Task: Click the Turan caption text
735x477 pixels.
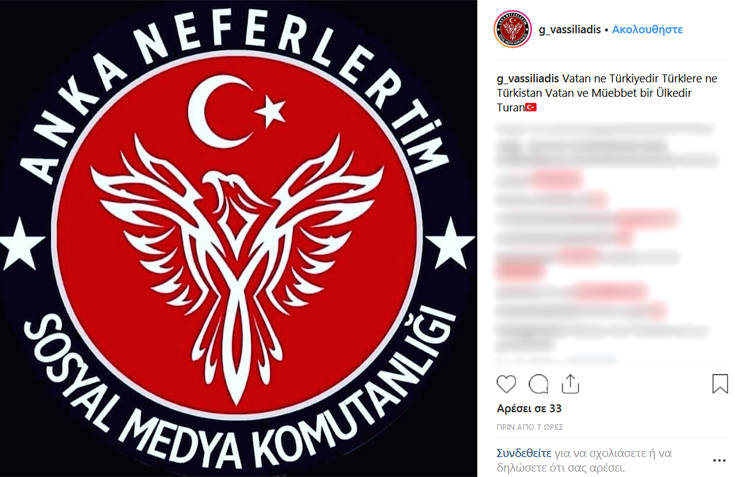Action: (510, 107)
